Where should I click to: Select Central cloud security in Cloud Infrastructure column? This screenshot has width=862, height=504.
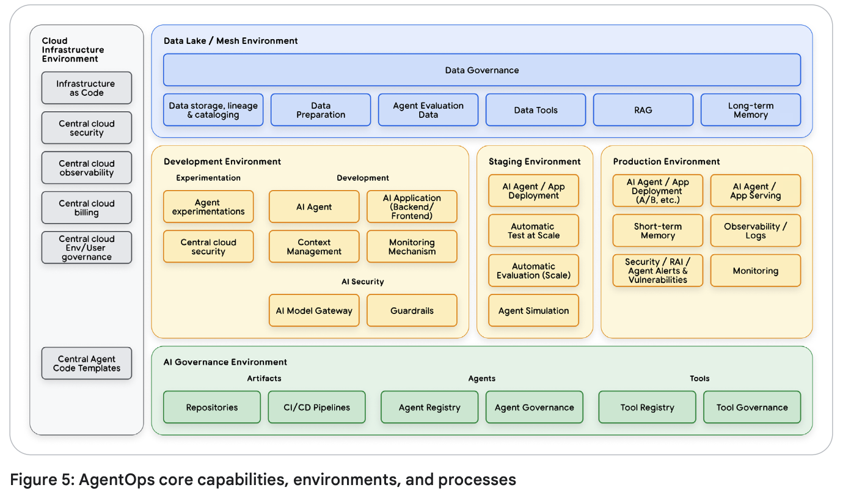[x=86, y=128]
